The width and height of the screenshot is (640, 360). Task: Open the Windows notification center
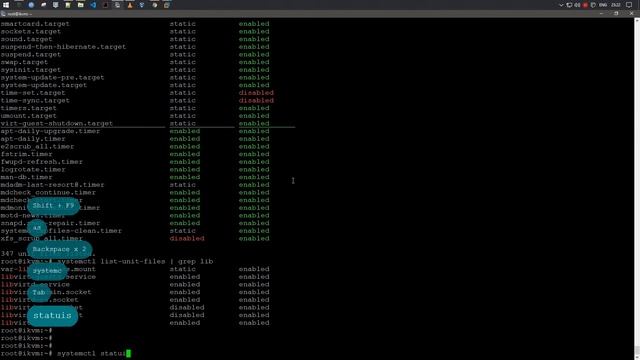point(629,5)
